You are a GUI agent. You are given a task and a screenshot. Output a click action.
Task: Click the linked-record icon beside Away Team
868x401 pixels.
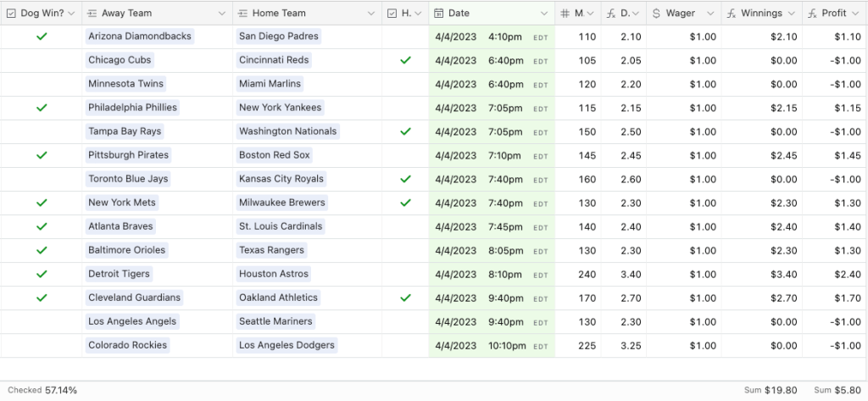click(92, 14)
